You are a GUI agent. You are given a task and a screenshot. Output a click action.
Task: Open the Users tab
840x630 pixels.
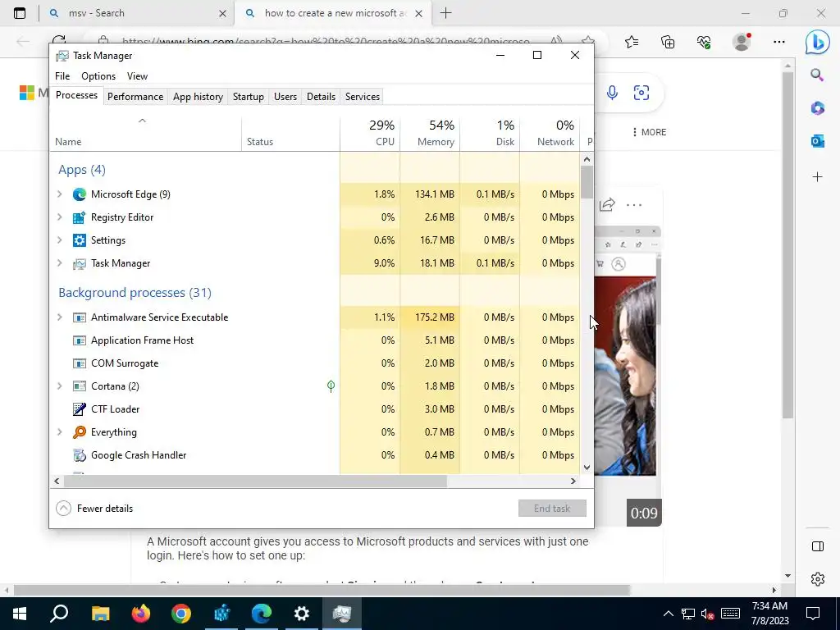coord(285,97)
